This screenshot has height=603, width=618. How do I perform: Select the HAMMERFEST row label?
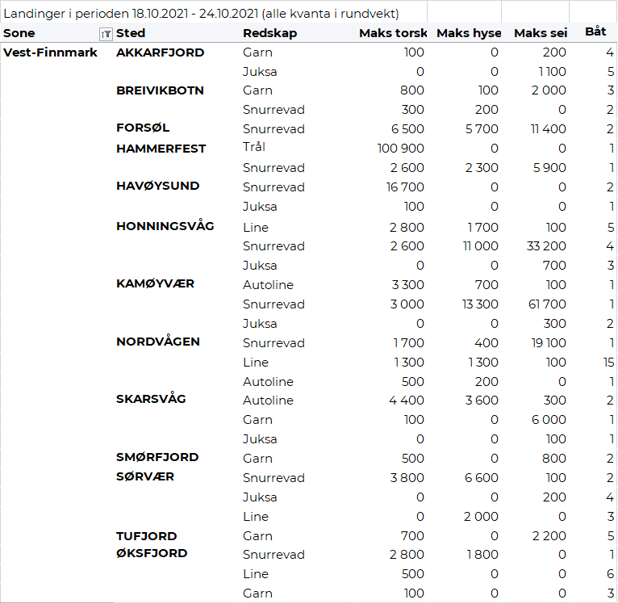tap(161, 148)
